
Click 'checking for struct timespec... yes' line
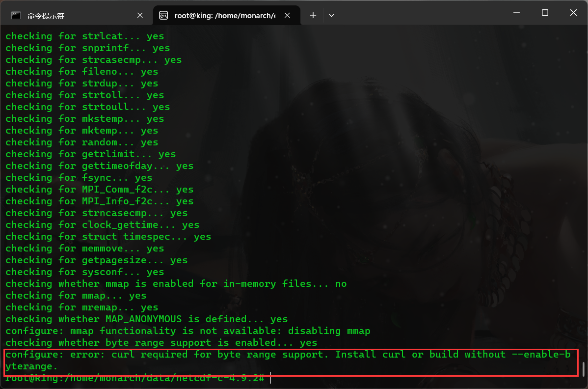(x=108, y=237)
